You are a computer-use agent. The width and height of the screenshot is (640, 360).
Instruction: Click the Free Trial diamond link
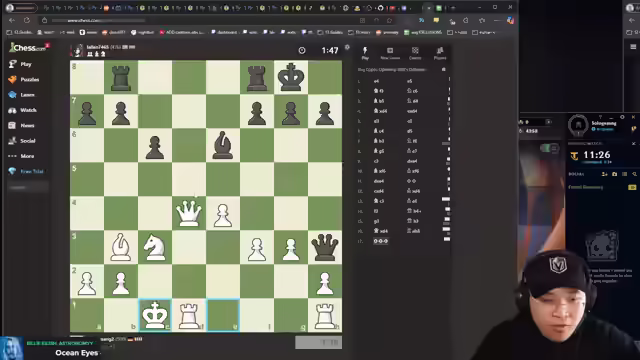[x=26, y=171]
